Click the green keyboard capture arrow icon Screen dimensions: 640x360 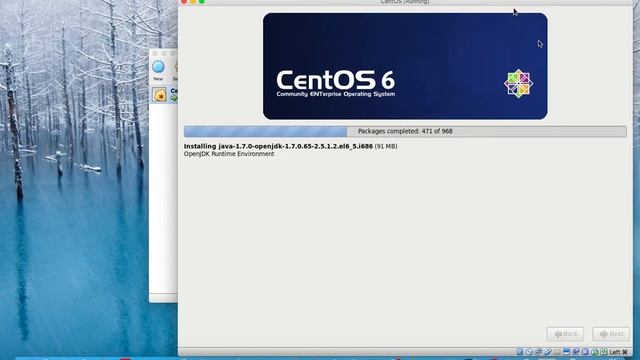(x=604, y=352)
